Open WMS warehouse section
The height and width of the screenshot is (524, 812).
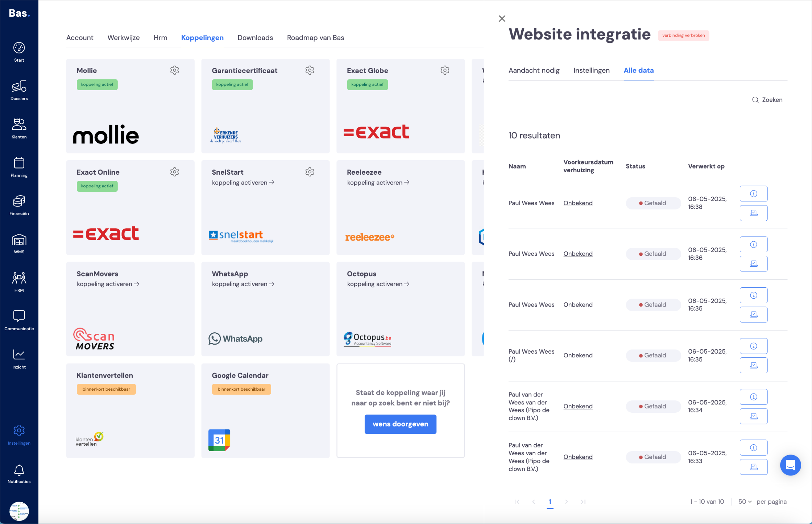point(19,244)
